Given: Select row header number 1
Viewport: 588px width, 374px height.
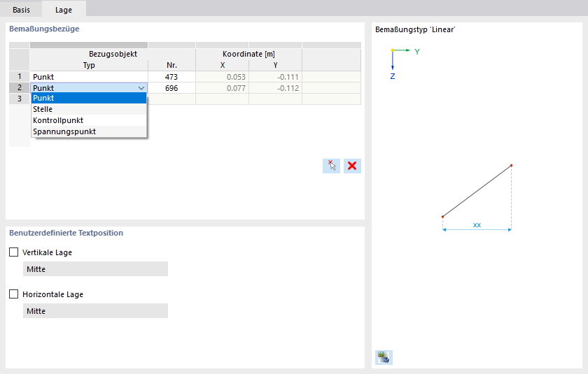Looking at the screenshot, I should (19, 76).
